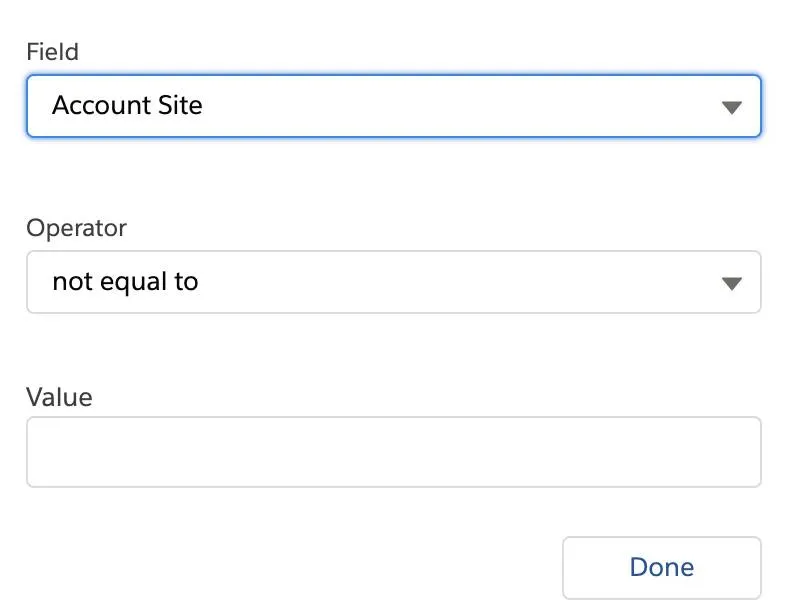Click the Field dropdown arrow icon
This screenshot has height=616, width=790.
732,107
